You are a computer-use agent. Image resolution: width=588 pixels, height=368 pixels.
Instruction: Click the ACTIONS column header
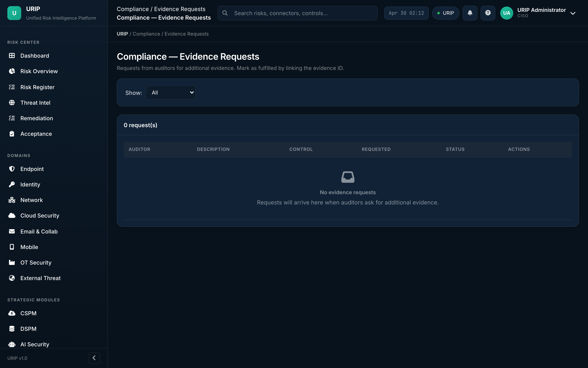519,149
